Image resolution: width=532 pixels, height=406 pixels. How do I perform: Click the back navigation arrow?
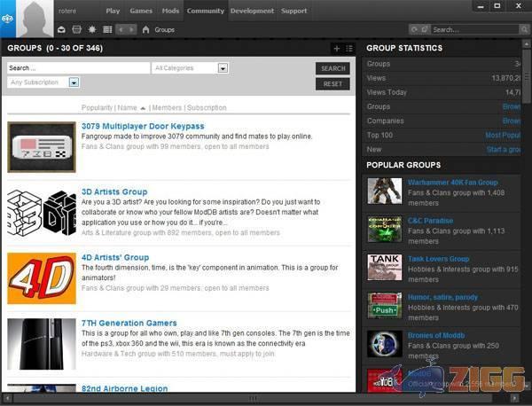pos(121,29)
